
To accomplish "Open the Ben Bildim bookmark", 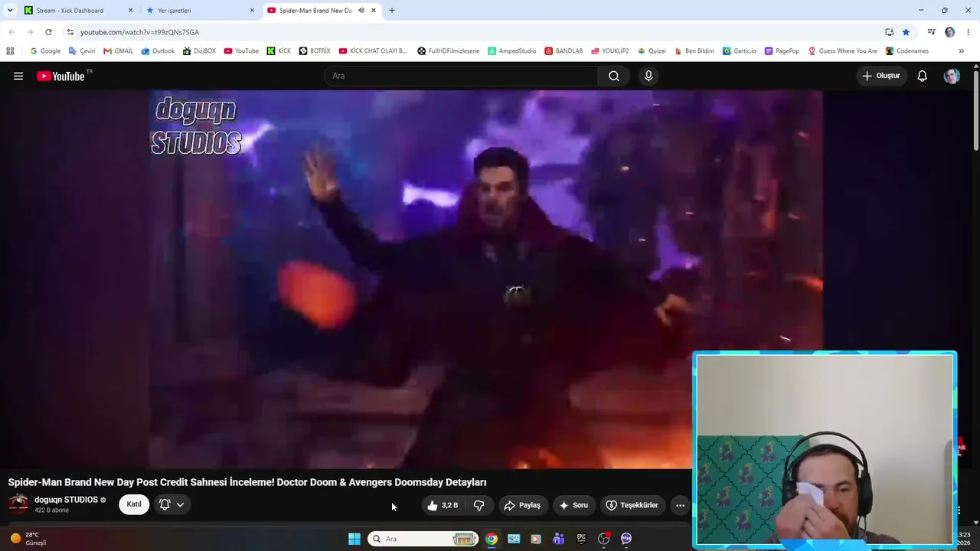I will (694, 51).
